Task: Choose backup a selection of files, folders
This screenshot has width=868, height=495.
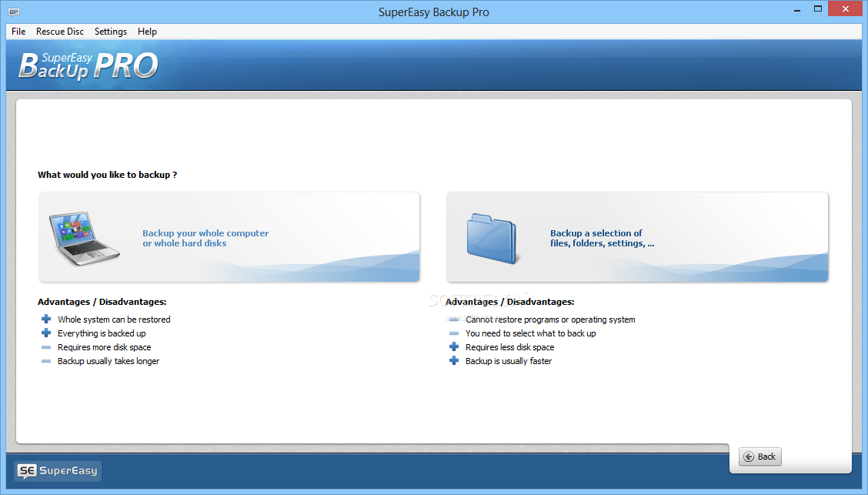Action: point(637,237)
